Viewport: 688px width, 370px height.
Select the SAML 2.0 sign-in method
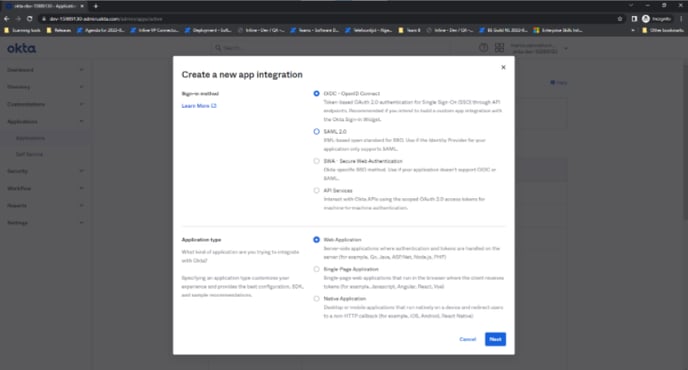(x=316, y=132)
